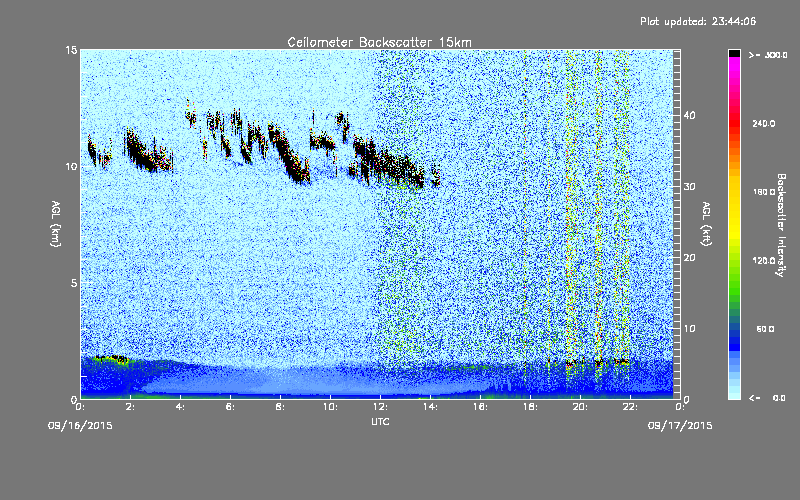
Task: Click the '10:' hour tick on the time axis
Action: (330, 407)
